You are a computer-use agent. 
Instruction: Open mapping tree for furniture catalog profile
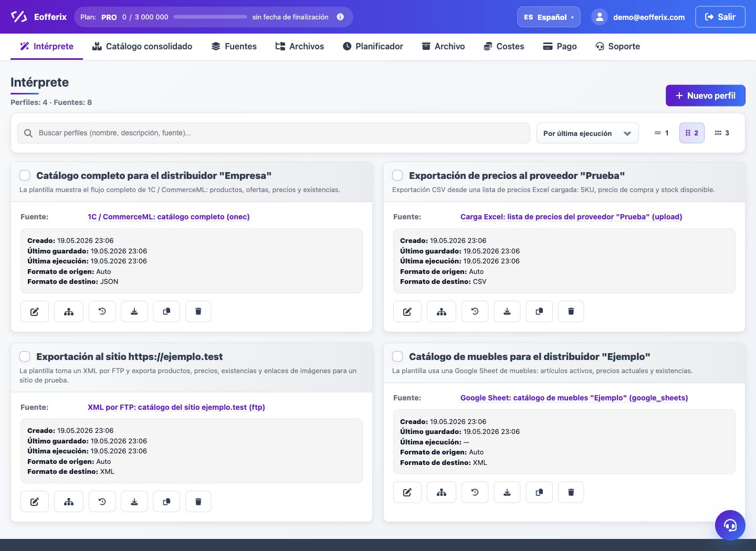click(442, 492)
